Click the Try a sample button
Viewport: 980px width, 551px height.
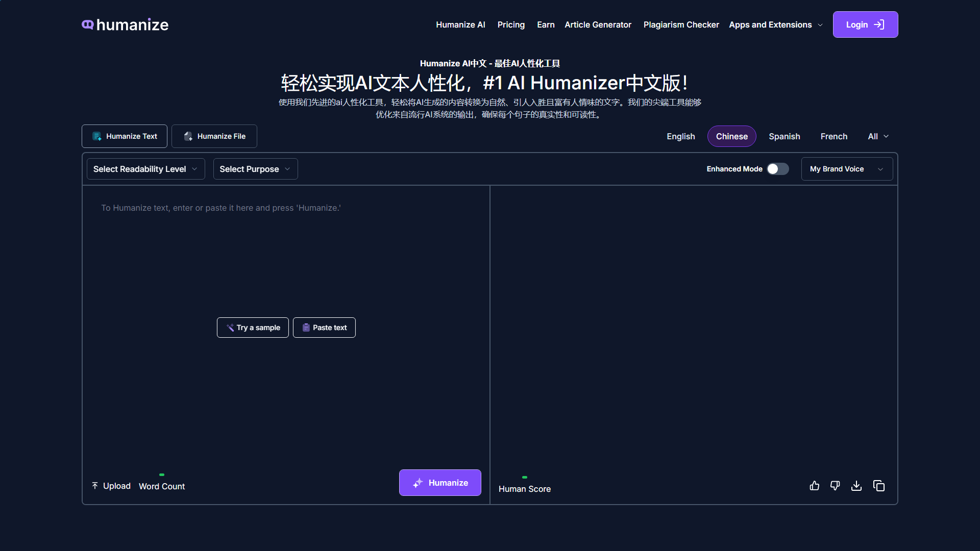pos(253,328)
